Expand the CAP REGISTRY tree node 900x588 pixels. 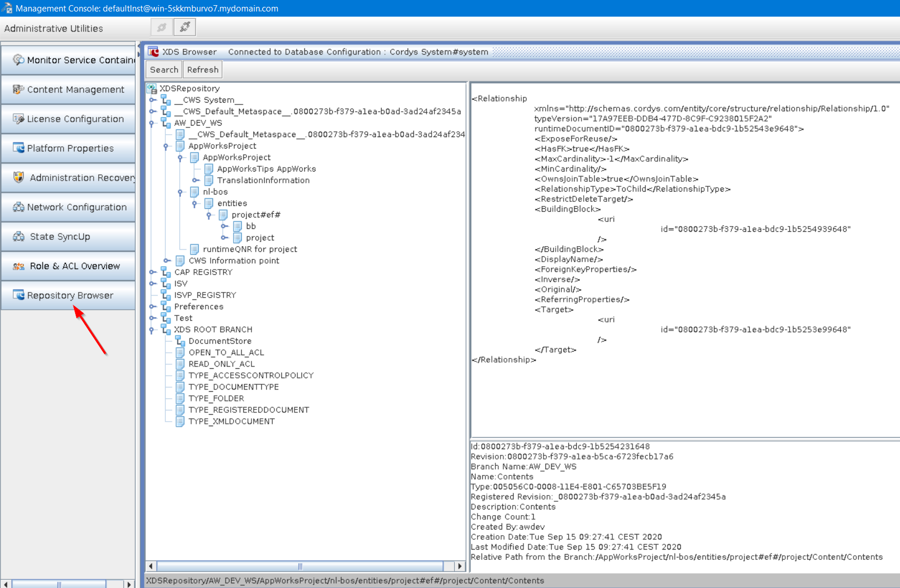point(152,272)
